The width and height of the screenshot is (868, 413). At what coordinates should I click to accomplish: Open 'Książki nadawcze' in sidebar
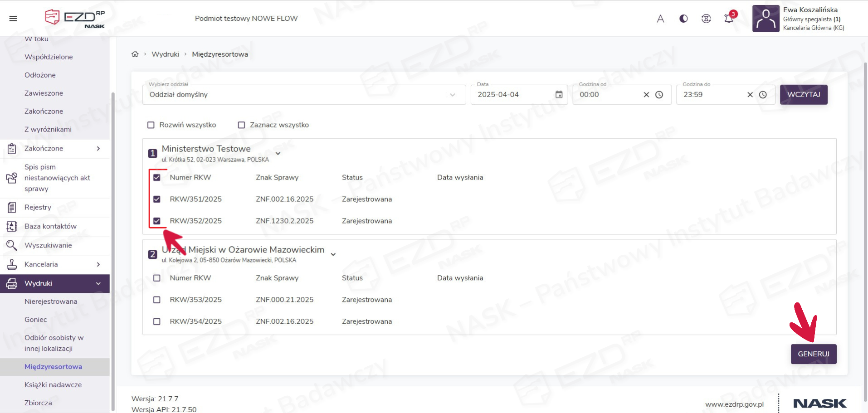53,385
